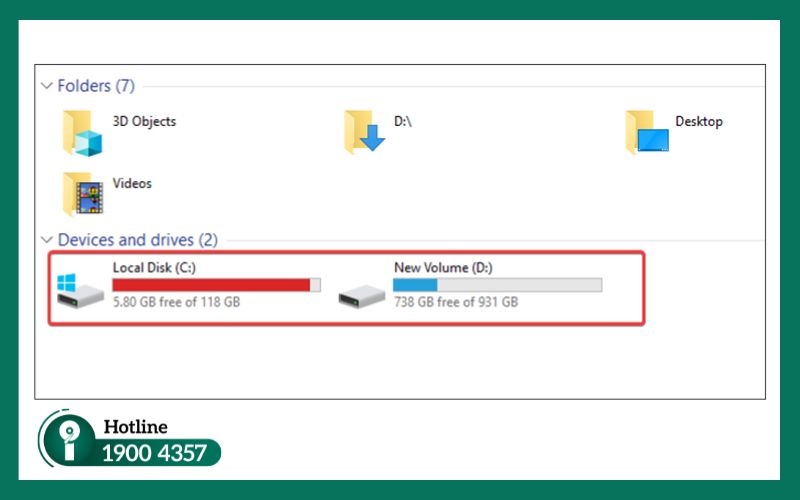The height and width of the screenshot is (500, 800).
Task: Select the 3D Objects label
Action: (x=144, y=121)
